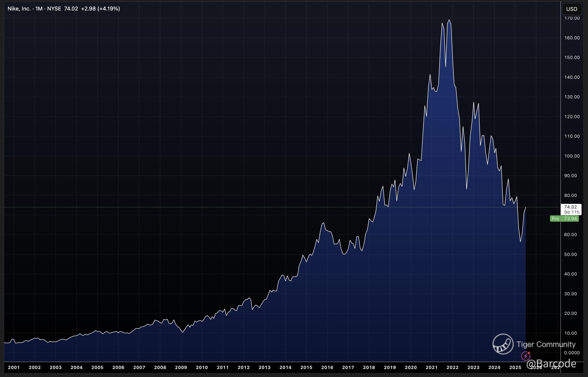This screenshot has width=588, height=377.
Task: Click the 100.00 price axis label
Action: (572, 156)
